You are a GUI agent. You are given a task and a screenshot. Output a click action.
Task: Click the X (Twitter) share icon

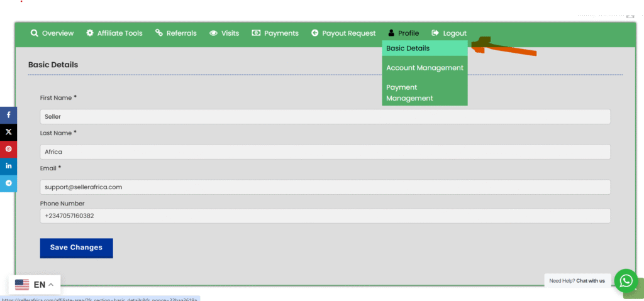pyautogui.click(x=9, y=132)
